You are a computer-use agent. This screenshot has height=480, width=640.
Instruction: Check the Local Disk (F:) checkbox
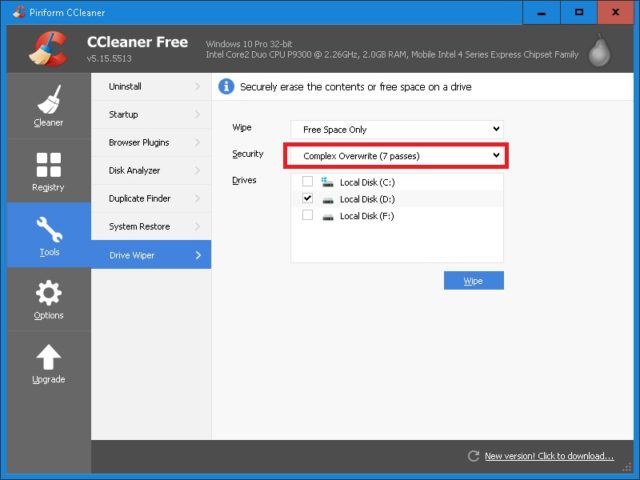[307, 215]
